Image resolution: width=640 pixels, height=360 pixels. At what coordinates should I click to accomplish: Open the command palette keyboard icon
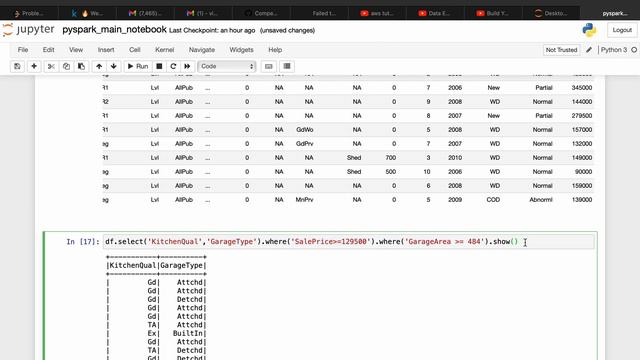click(269, 66)
